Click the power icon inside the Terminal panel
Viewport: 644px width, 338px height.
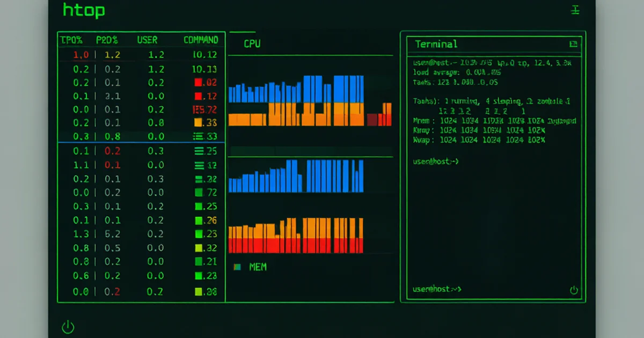[x=574, y=290]
